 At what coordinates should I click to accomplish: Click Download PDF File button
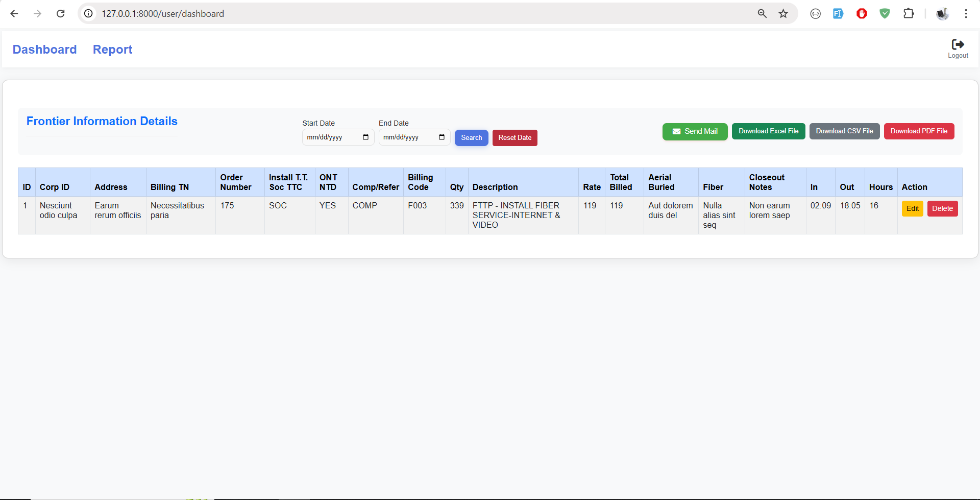click(x=919, y=131)
